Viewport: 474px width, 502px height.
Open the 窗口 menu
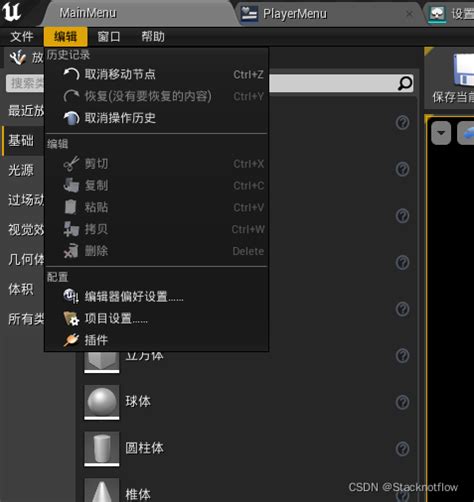click(x=109, y=37)
